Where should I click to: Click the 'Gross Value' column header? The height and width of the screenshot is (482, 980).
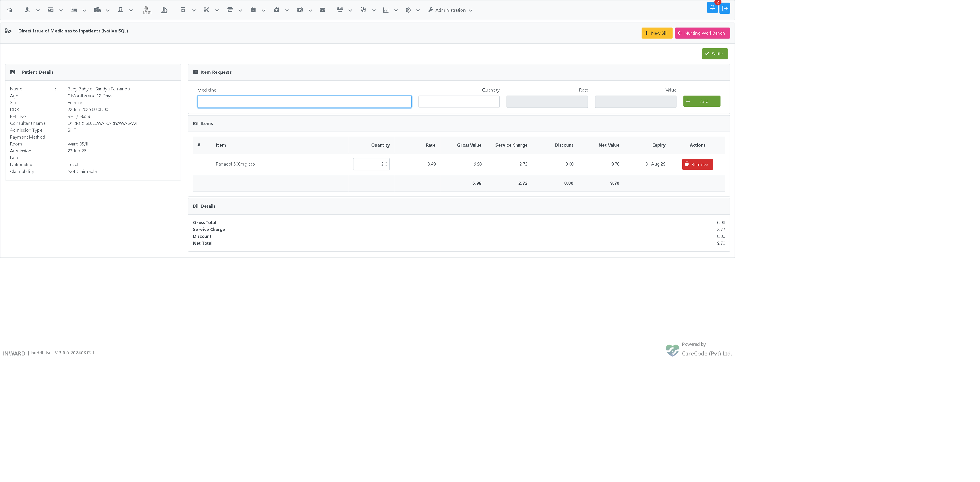[x=469, y=145]
